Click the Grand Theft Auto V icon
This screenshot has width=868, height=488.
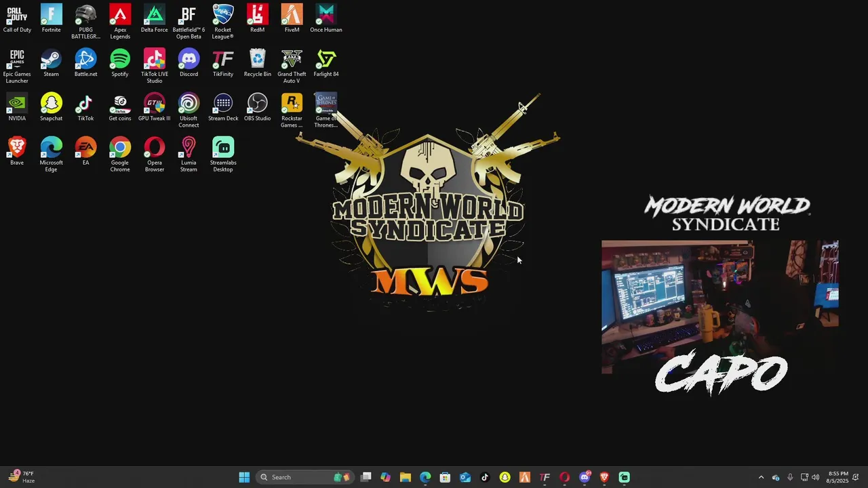[x=292, y=66]
